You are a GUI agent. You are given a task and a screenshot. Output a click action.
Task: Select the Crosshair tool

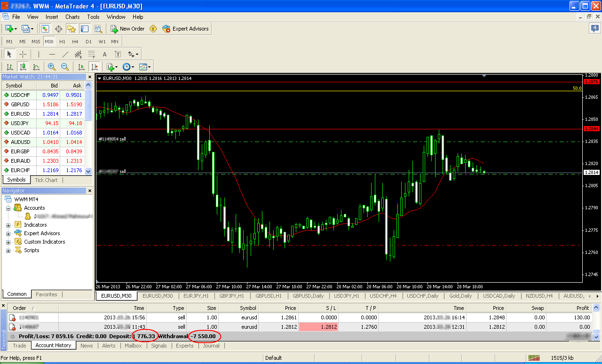(x=23, y=54)
